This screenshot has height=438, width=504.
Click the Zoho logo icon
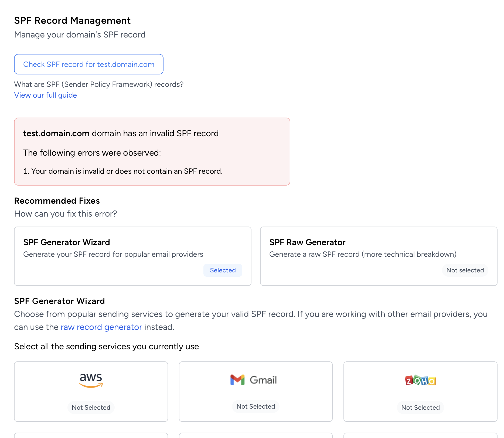pyautogui.click(x=421, y=380)
